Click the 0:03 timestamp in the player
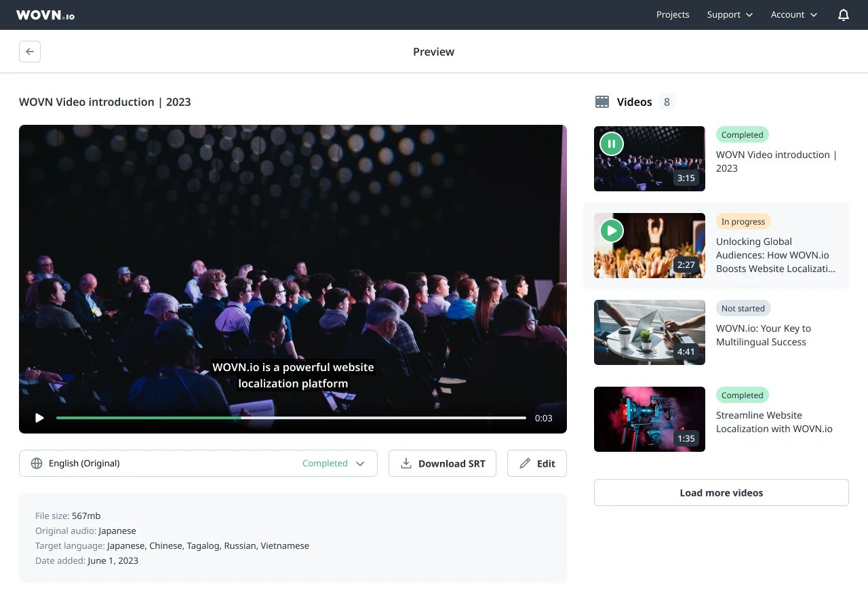868x597 pixels. pos(544,418)
